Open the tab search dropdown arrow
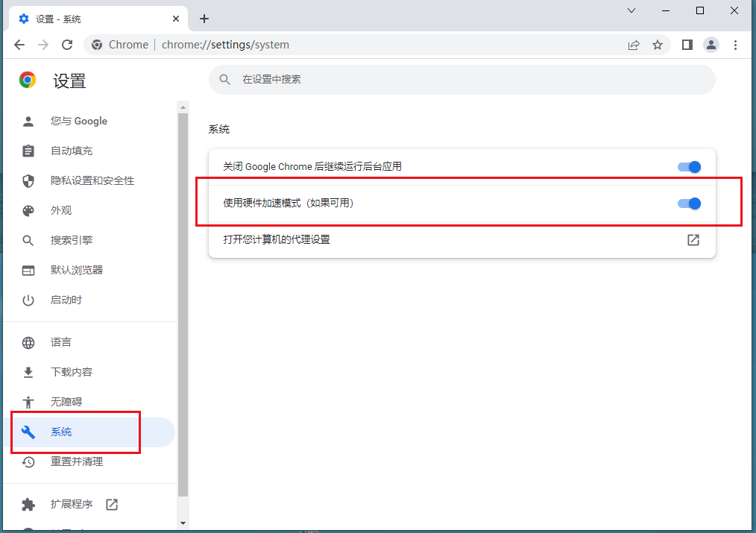This screenshot has height=533, width=756. tap(631, 10)
